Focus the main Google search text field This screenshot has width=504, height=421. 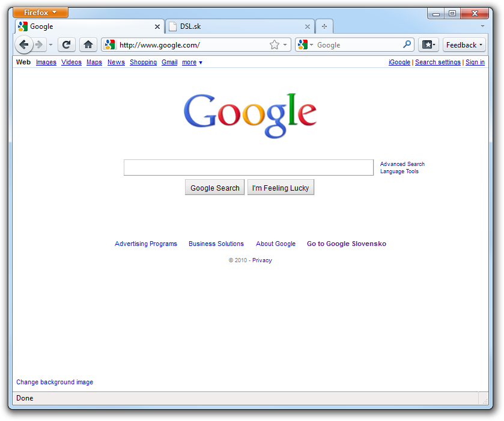point(248,167)
